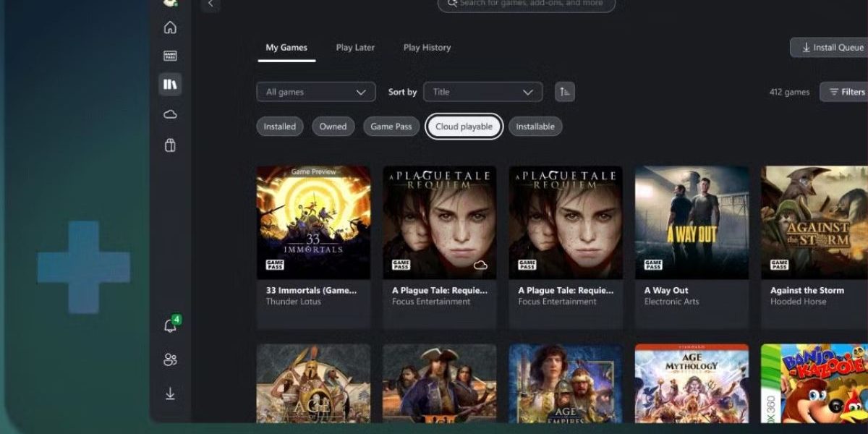This screenshot has height=434, width=868.
Task: Click the back arrow button
Action: tap(210, 4)
